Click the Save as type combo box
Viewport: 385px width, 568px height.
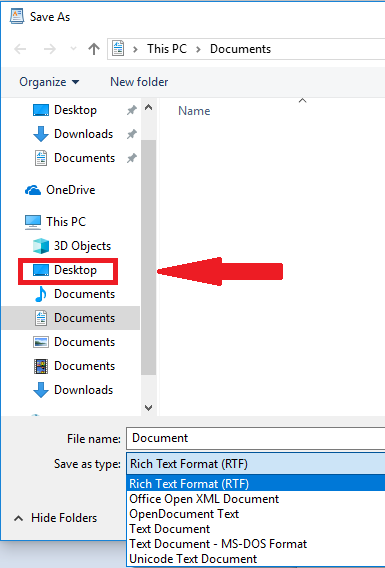click(x=256, y=464)
